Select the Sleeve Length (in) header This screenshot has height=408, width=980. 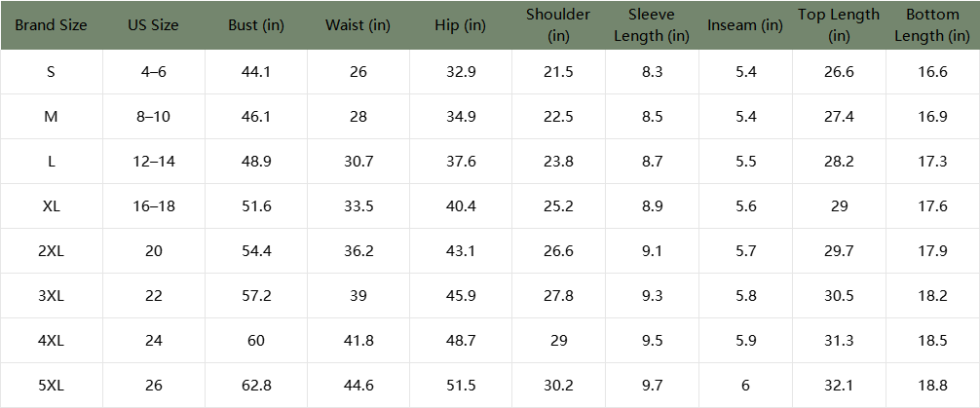tap(652, 25)
